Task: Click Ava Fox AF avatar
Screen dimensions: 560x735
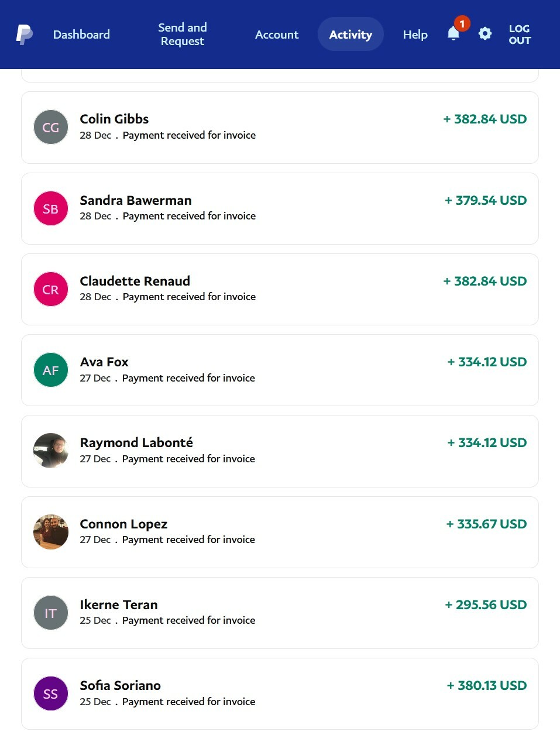Action: [x=51, y=370]
